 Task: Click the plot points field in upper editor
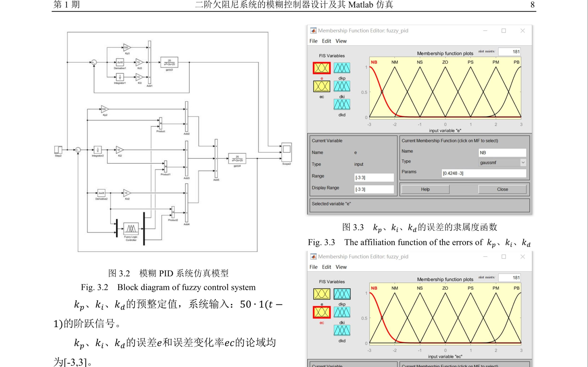(509, 52)
